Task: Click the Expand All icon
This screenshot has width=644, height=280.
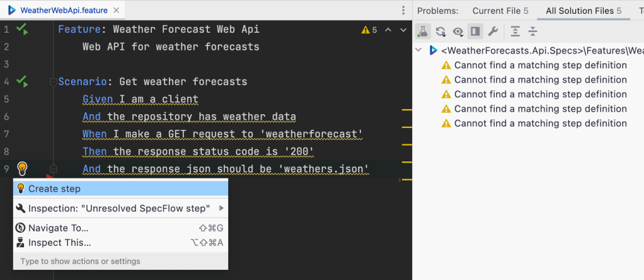Action: 515,32
